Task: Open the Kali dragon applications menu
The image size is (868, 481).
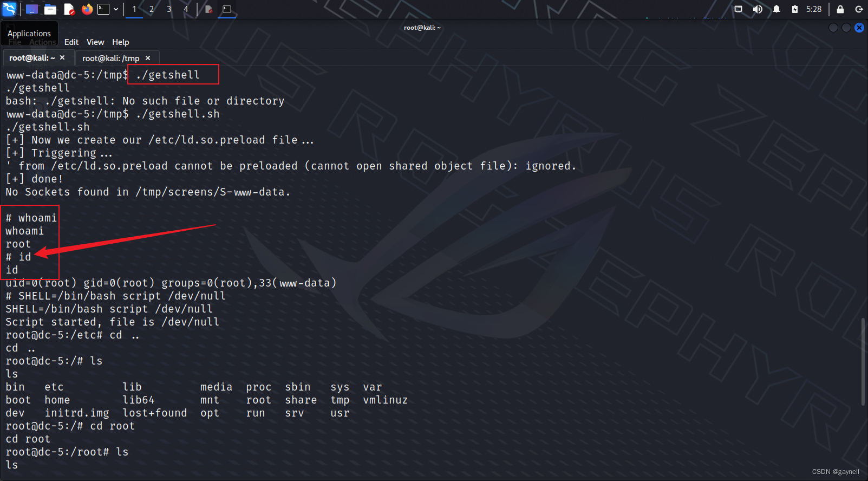Action: (x=9, y=9)
